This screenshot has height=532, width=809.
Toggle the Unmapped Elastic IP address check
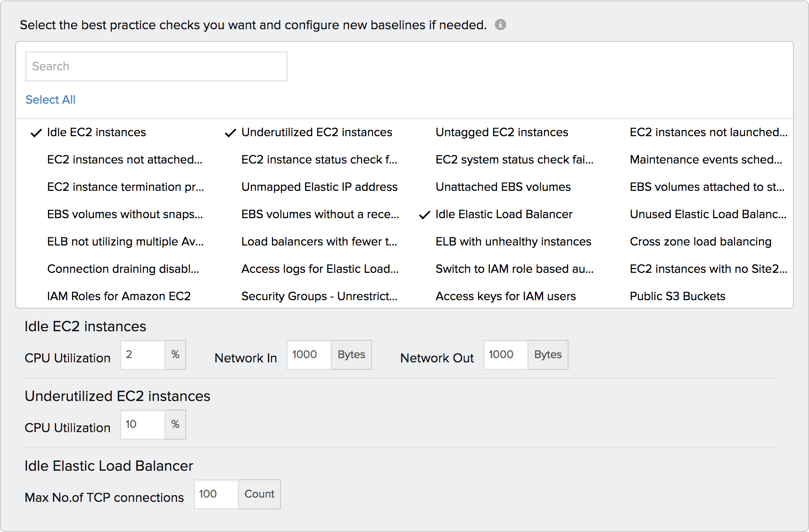click(319, 187)
